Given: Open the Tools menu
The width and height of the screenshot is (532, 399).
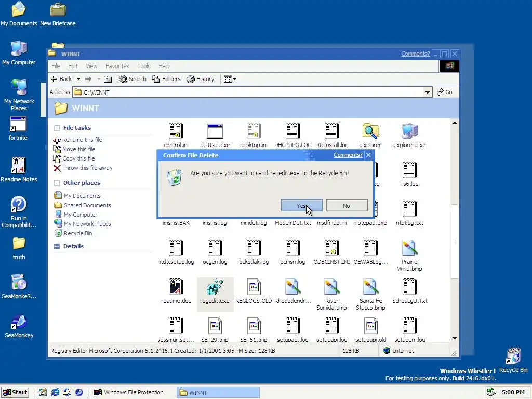Looking at the screenshot, I should pos(143,66).
